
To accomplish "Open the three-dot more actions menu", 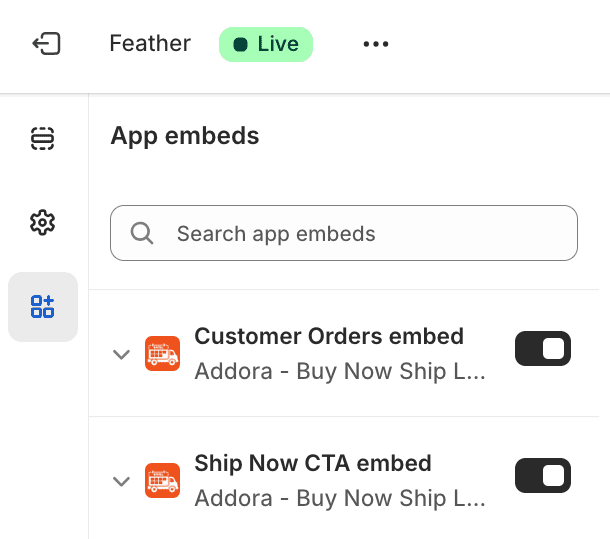I will coord(376,44).
